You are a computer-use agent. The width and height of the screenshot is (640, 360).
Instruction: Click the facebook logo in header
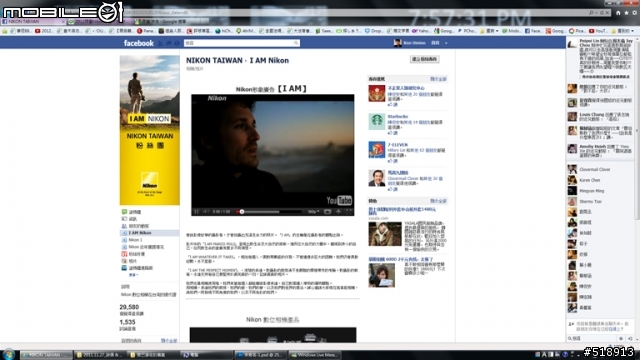pos(139,43)
